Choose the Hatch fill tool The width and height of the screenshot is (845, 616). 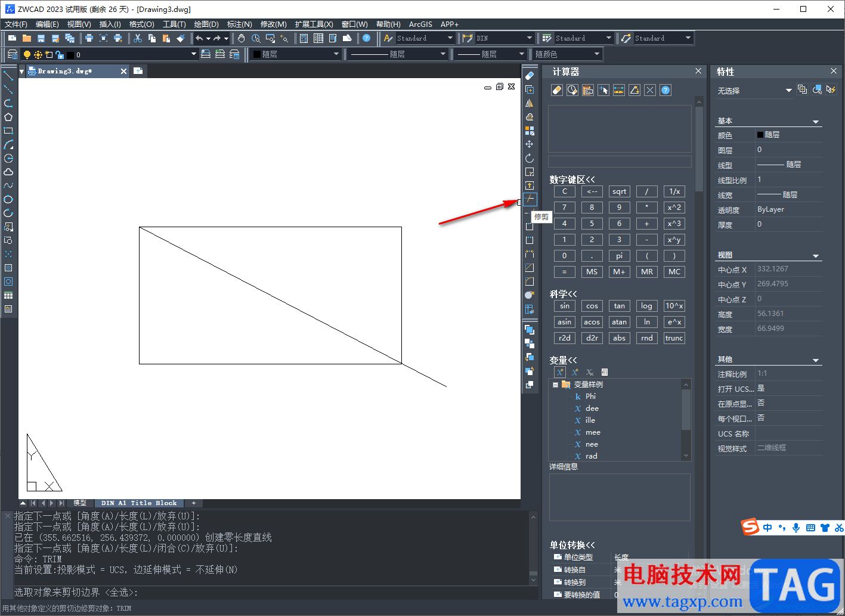(8, 268)
